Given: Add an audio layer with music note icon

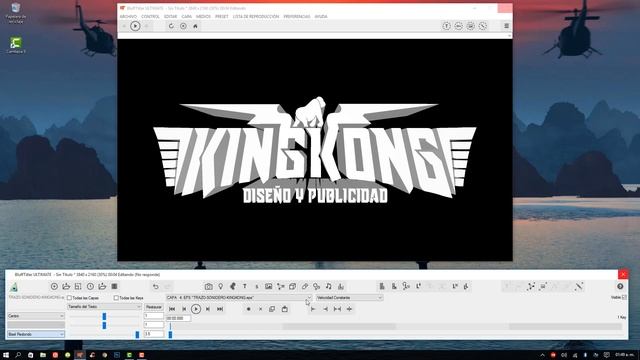Looking at the screenshot, I should pos(329,287).
